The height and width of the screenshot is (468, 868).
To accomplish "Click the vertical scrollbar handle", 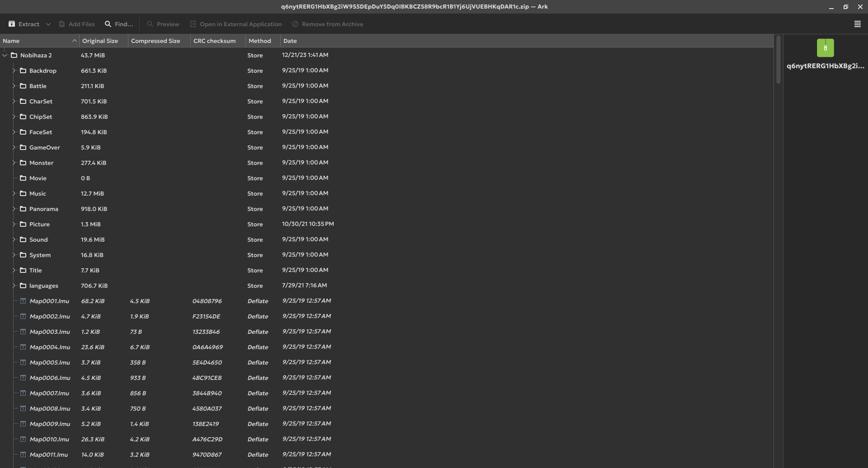I will [778, 60].
